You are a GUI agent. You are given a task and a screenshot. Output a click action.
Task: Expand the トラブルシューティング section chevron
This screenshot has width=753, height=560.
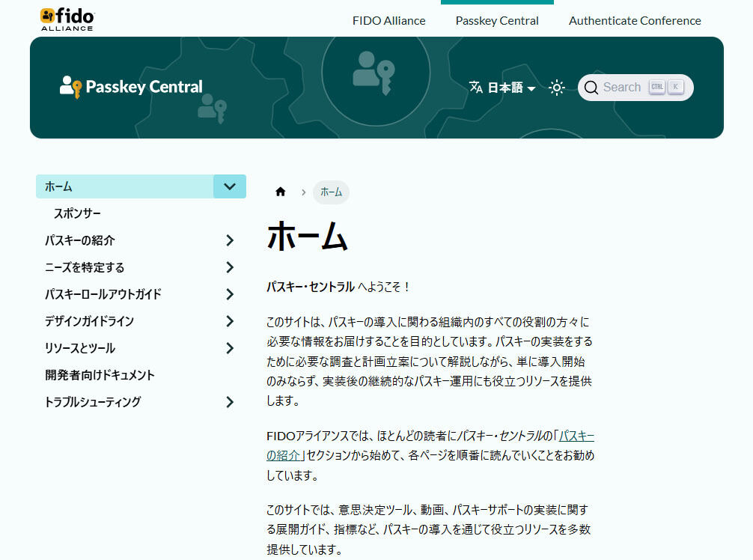[230, 401]
